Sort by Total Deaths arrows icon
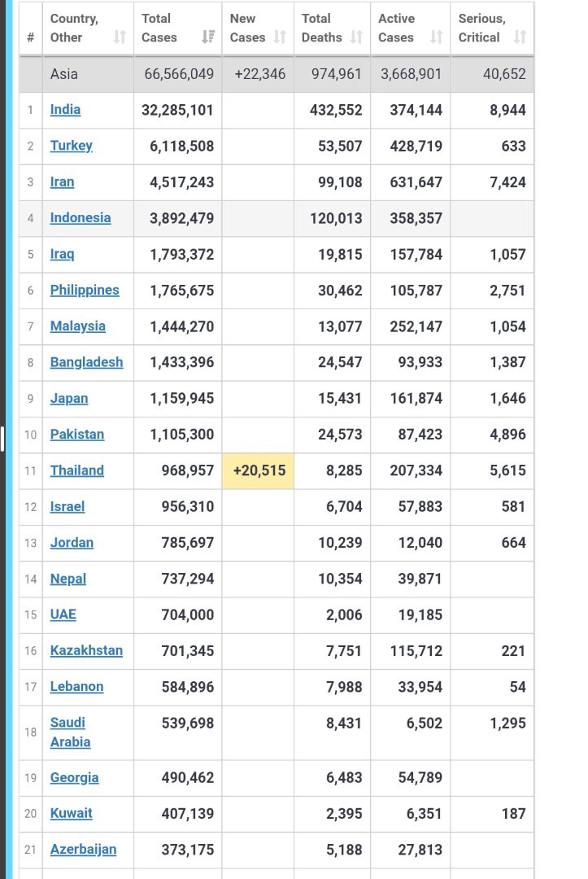The image size is (588, 879). [357, 37]
